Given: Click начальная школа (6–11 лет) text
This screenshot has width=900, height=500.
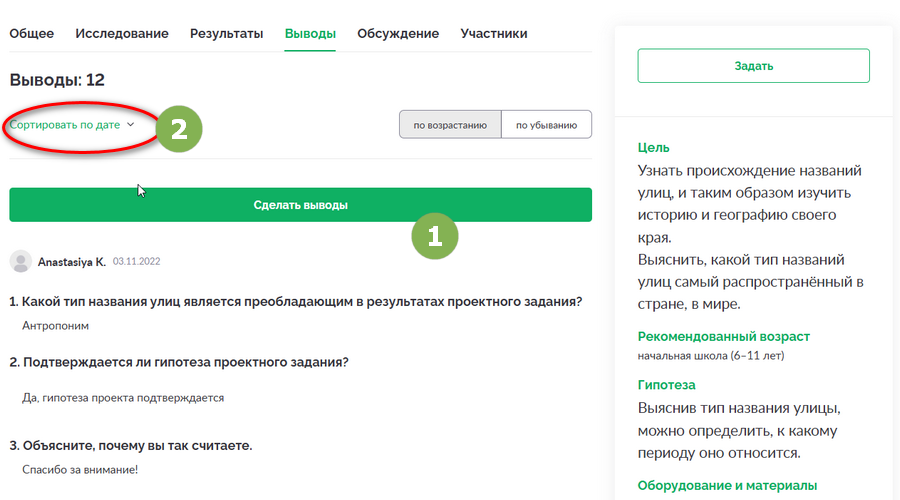Looking at the screenshot, I should (x=711, y=356).
